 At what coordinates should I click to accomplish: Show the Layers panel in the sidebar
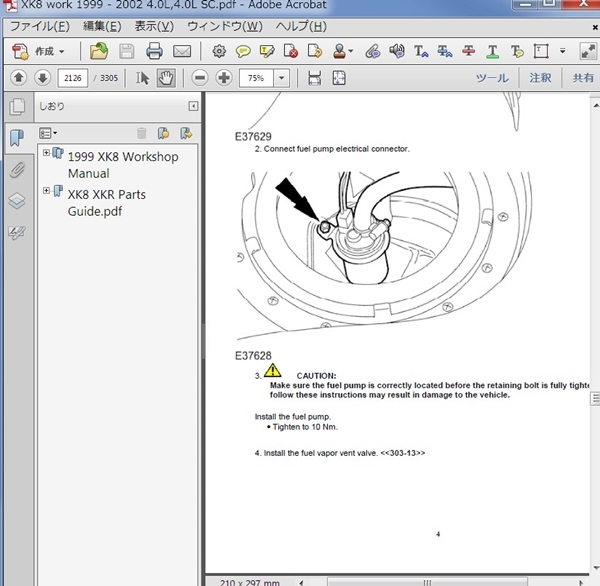point(16,201)
